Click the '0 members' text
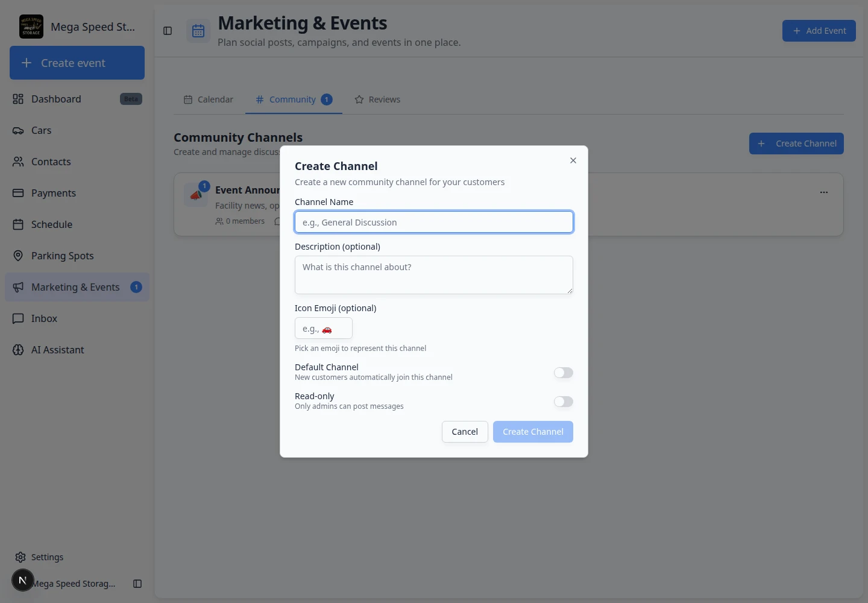 (245, 221)
